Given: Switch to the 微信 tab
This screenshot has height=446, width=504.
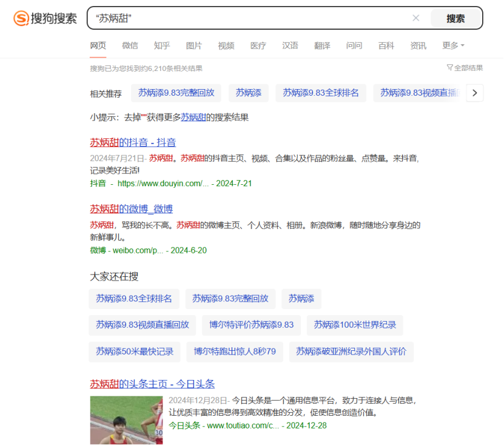Looking at the screenshot, I should [x=130, y=45].
